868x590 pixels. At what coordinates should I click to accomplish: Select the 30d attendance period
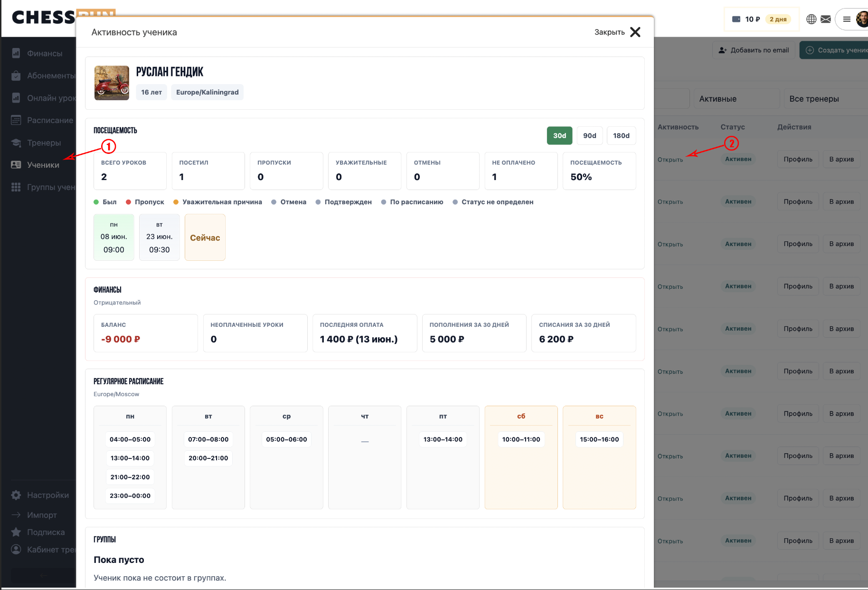[x=559, y=135]
